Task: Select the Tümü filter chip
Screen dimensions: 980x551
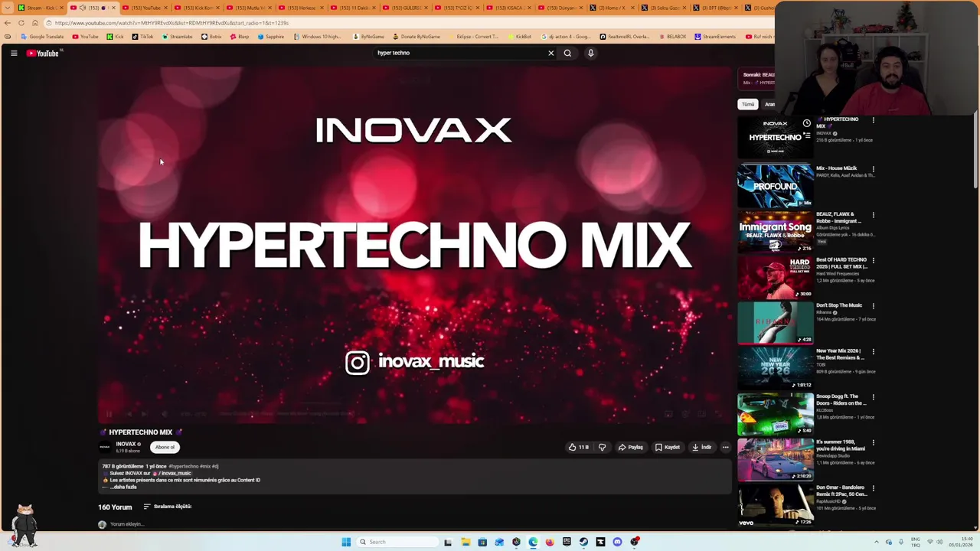Action: click(x=747, y=104)
